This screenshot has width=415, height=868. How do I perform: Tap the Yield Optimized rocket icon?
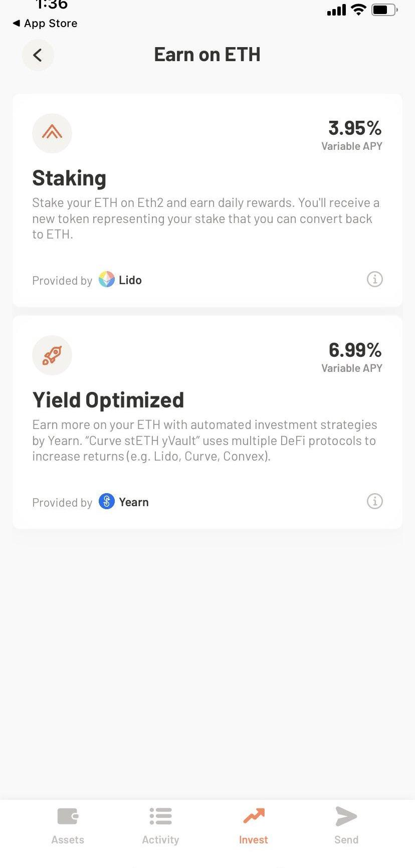tap(52, 355)
